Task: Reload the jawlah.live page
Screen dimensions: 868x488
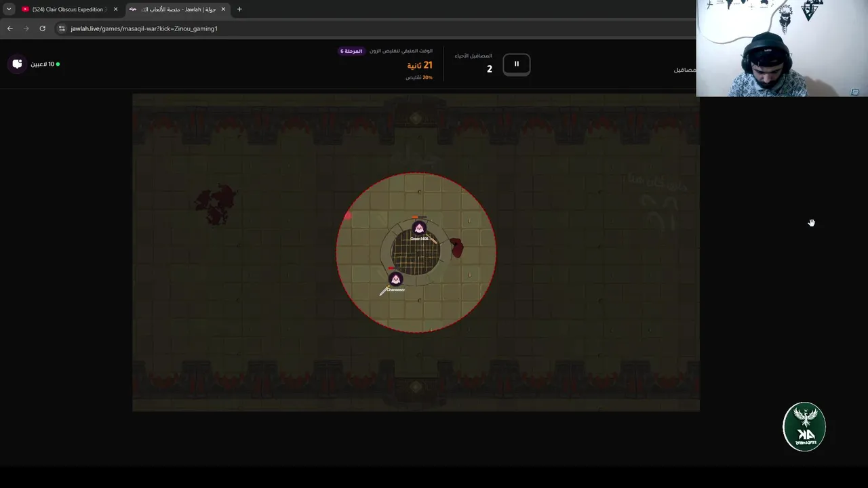Action: (42, 28)
